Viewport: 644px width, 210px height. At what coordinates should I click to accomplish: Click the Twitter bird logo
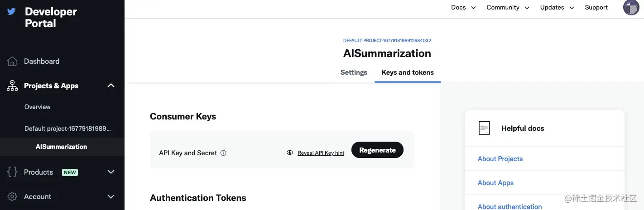tap(11, 11)
